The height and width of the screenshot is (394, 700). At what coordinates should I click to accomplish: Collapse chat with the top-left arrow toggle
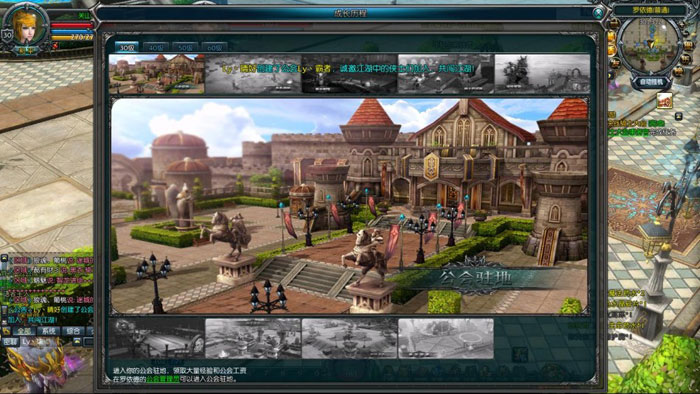[4, 259]
